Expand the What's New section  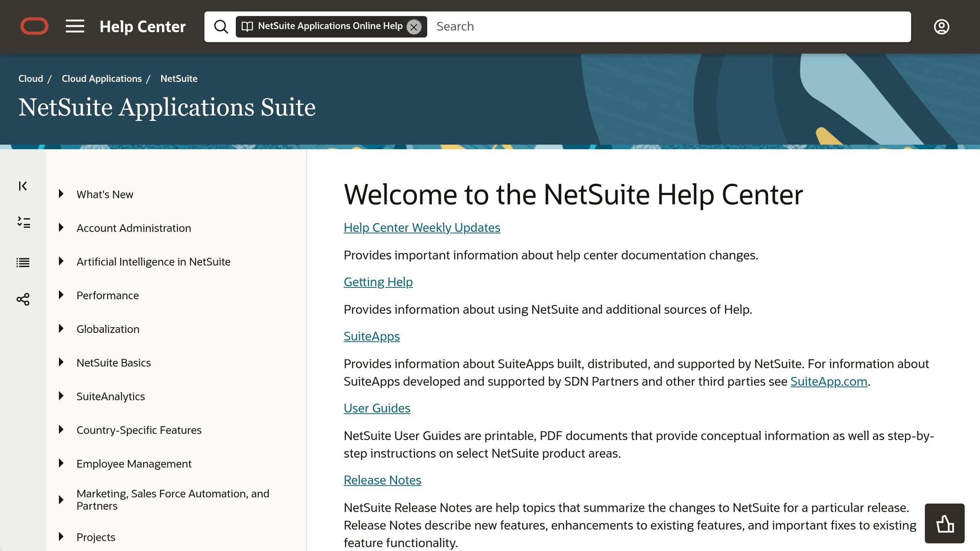pyautogui.click(x=61, y=194)
